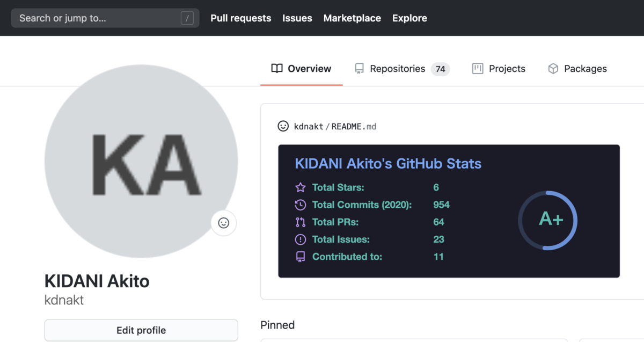Viewport: 644px width, 342px height.
Task: Click the book icon beside Overview
Action: pos(277,69)
